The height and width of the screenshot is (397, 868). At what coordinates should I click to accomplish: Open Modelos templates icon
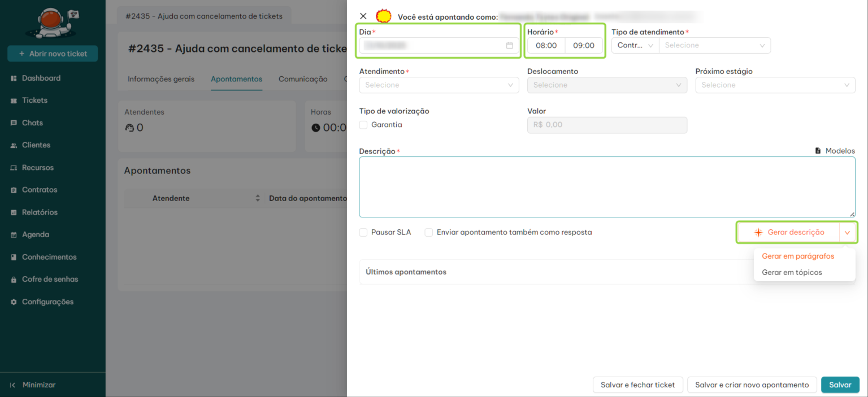pyautogui.click(x=818, y=151)
